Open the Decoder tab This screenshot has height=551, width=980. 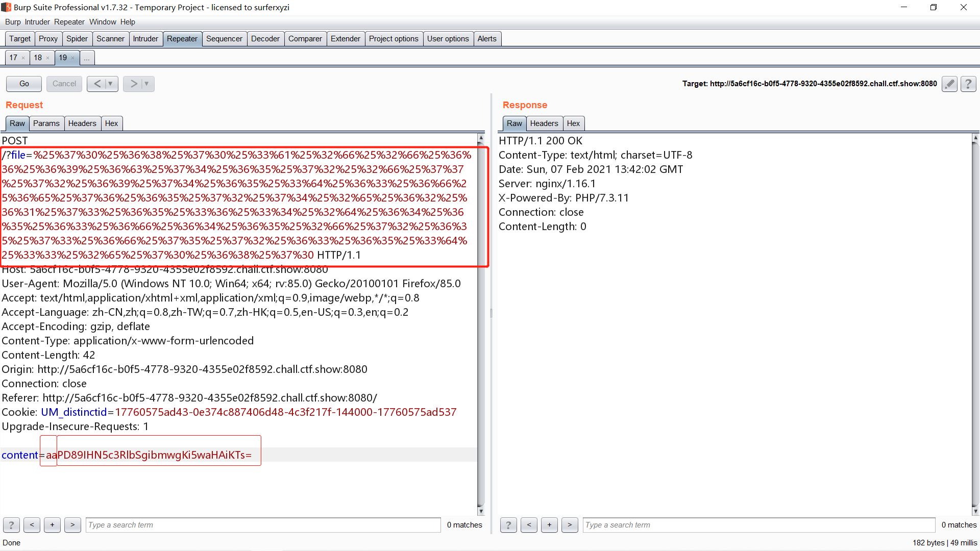[265, 39]
